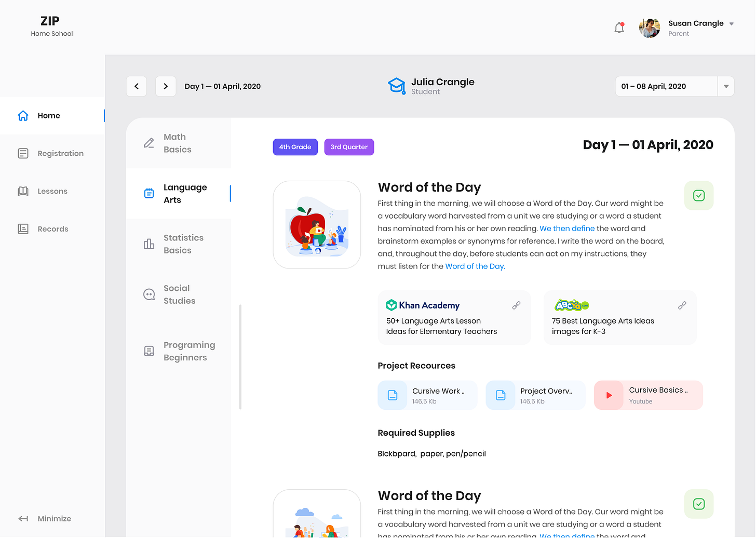Screen dimensions: 756x538
Task: Go to next day with right chevron
Action: [x=166, y=86]
